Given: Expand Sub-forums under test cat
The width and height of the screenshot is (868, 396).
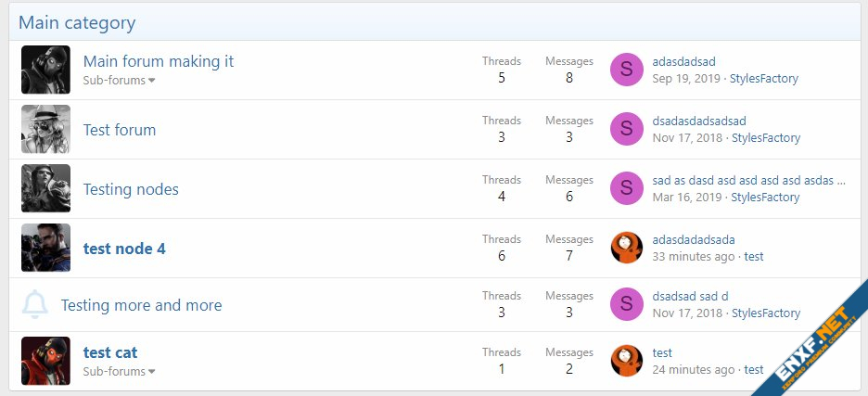Looking at the screenshot, I should [119, 372].
